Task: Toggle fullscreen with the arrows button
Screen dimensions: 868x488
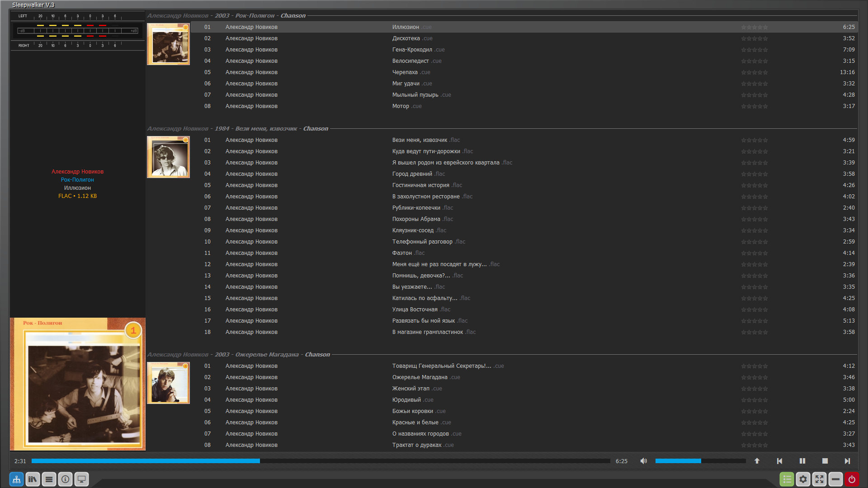Action: (x=819, y=479)
